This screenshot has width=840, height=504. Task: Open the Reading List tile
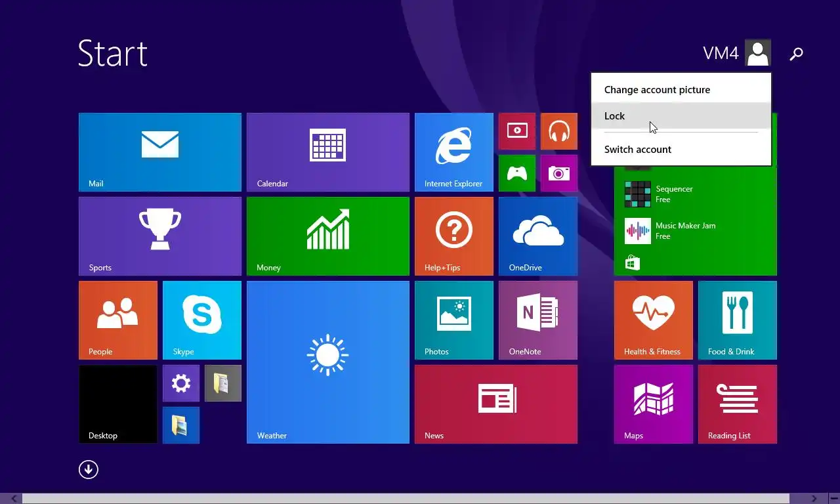click(738, 404)
